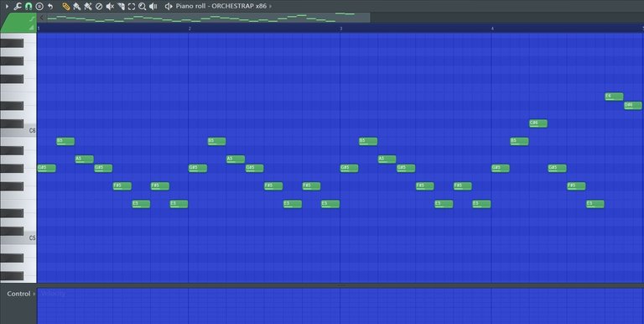
Task: Open the piano roll options menu arrow
Action: (x=7, y=6)
